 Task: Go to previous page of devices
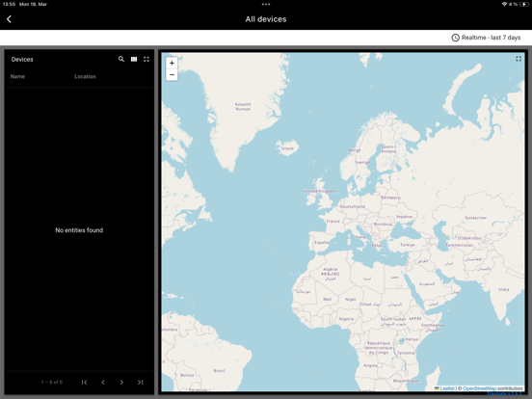click(x=103, y=383)
